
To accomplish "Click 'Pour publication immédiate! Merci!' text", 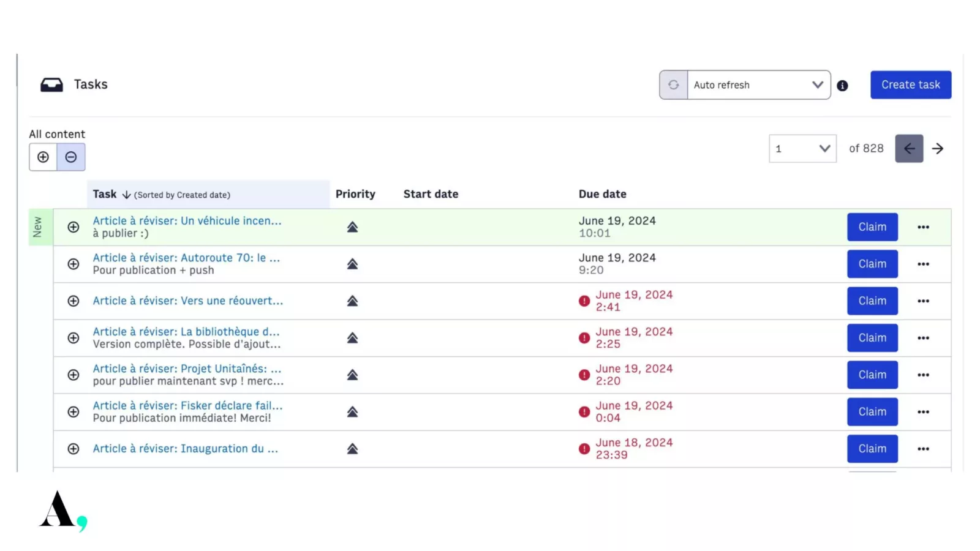I will (182, 418).
